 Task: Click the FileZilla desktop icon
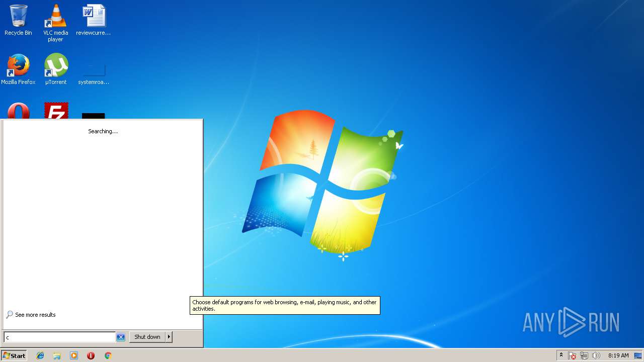click(x=56, y=111)
